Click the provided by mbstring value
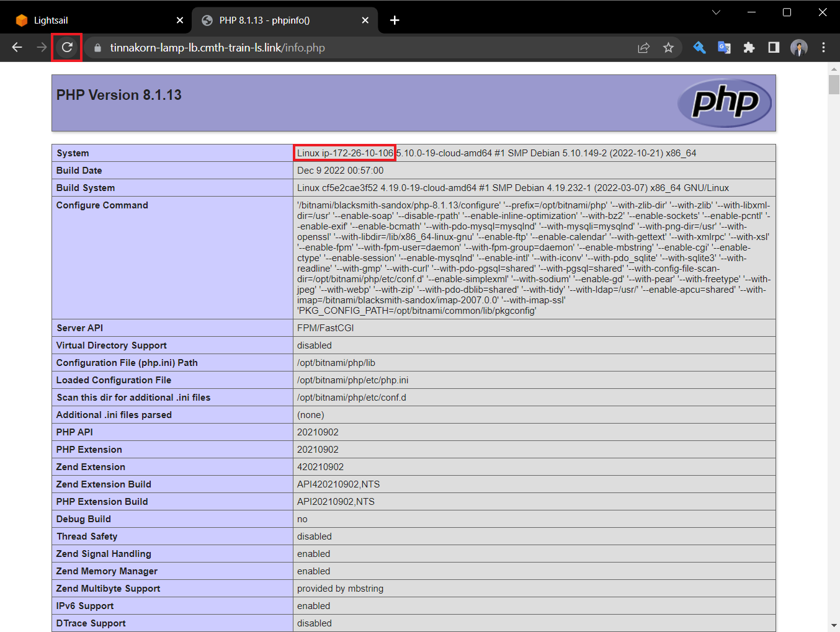This screenshot has height=632, width=840. tap(341, 589)
